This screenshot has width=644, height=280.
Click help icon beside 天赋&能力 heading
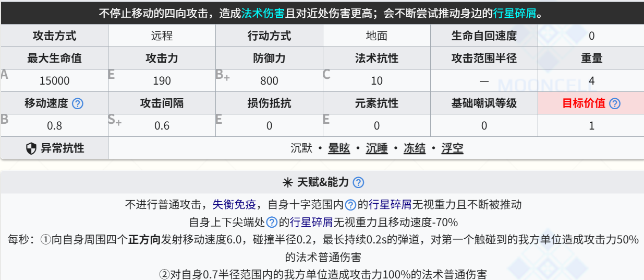pyautogui.click(x=358, y=182)
